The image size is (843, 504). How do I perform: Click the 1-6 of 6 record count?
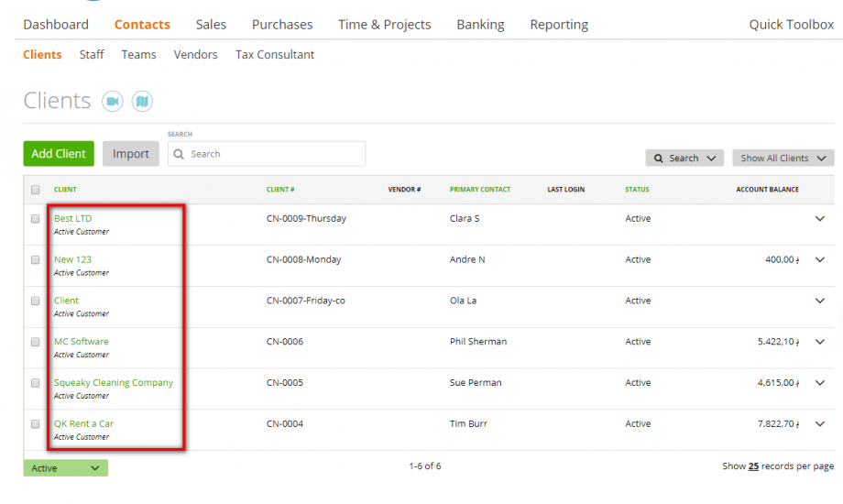point(425,466)
